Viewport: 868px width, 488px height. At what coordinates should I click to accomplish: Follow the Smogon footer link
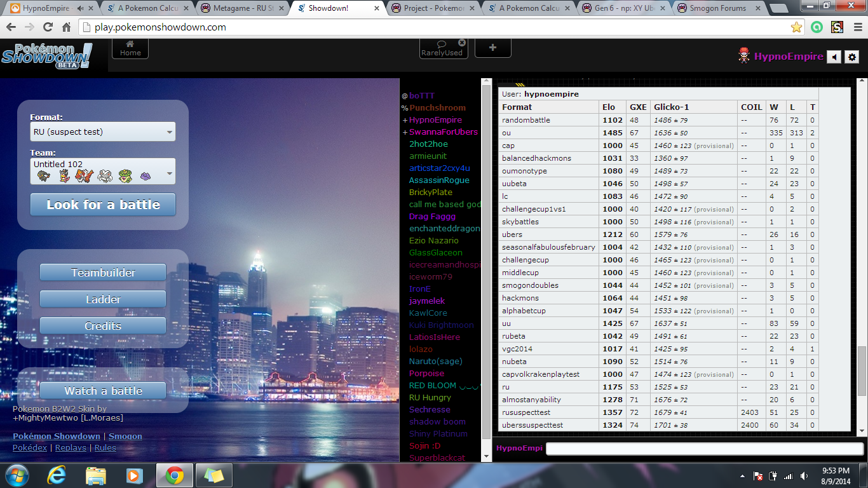pyautogui.click(x=125, y=437)
